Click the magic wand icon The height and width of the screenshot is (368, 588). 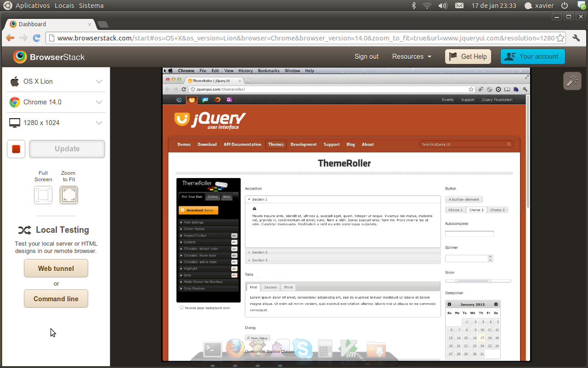[572, 81]
